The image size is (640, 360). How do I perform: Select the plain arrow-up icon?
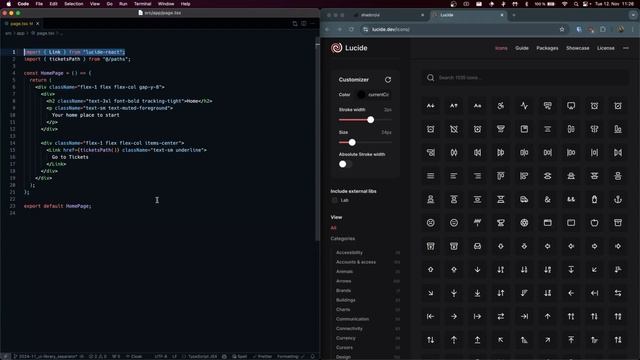547,316
